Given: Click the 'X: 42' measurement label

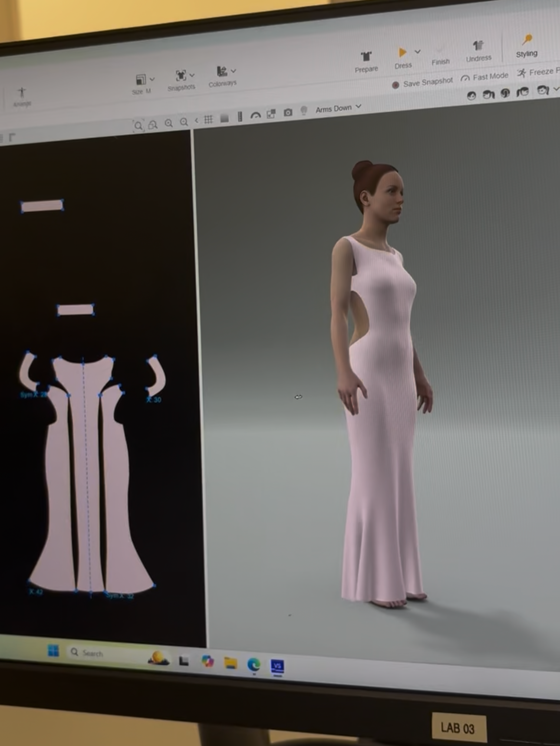Looking at the screenshot, I should click(36, 592).
